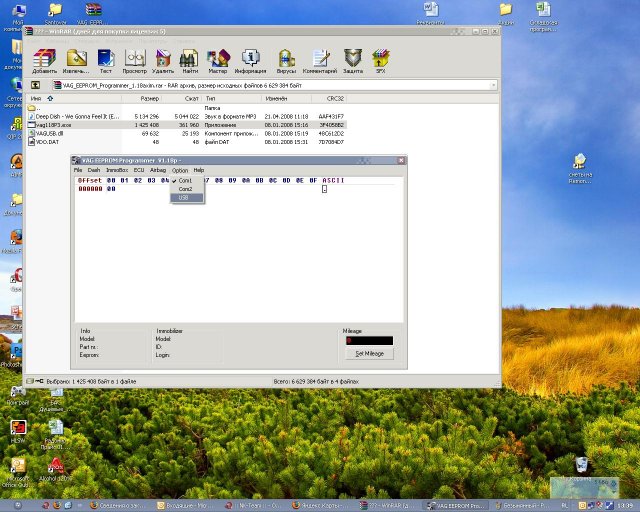Image resolution: width=640 pixels, height=512 pixels.
Task: Sort WinRAR list by Тип column header
Action: coord(232,98)
